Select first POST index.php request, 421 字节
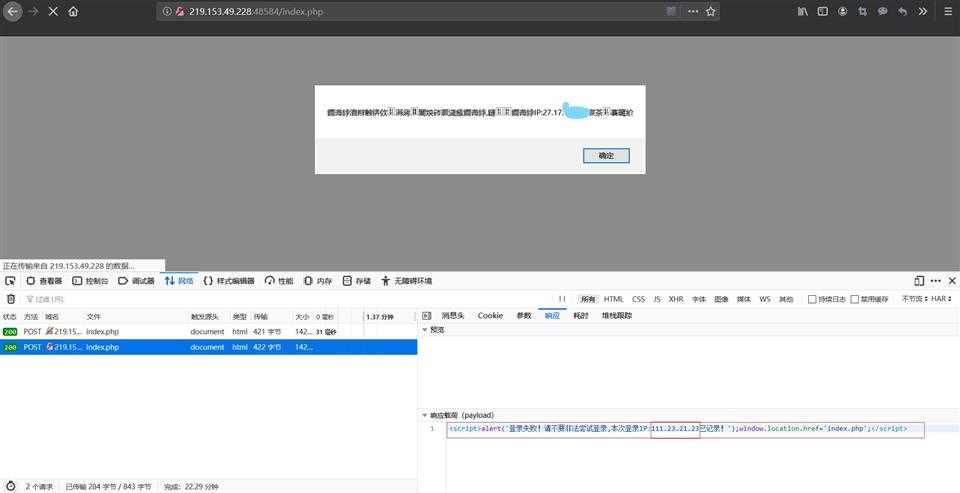The image size is (960, 493). click(x=208, y=332)
